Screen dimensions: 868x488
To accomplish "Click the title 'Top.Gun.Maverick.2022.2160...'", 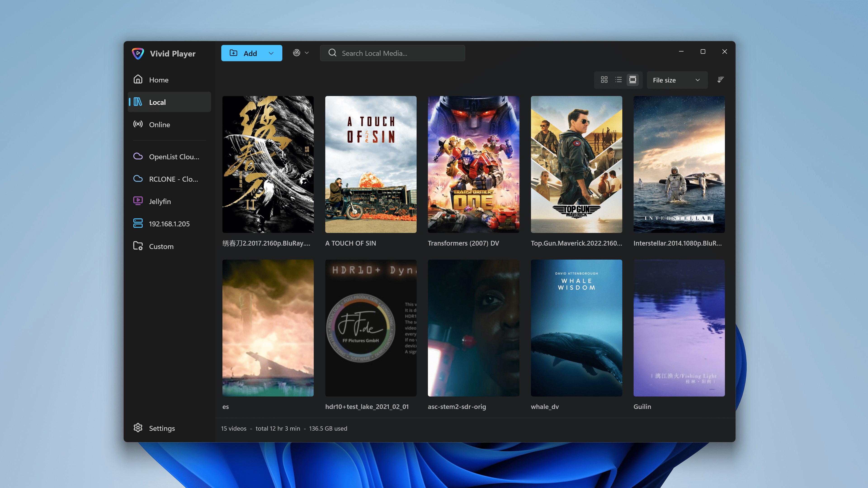I will [x=577, y=243].
